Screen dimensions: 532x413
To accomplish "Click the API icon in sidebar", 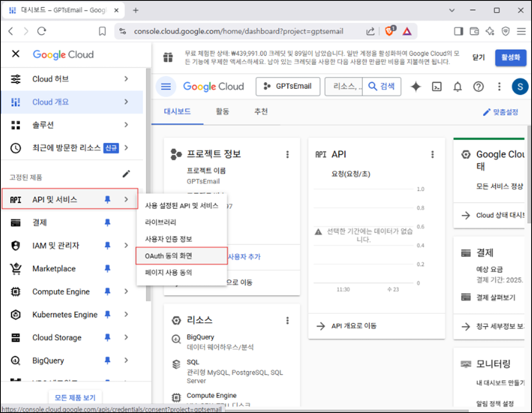I will [16, 200].
